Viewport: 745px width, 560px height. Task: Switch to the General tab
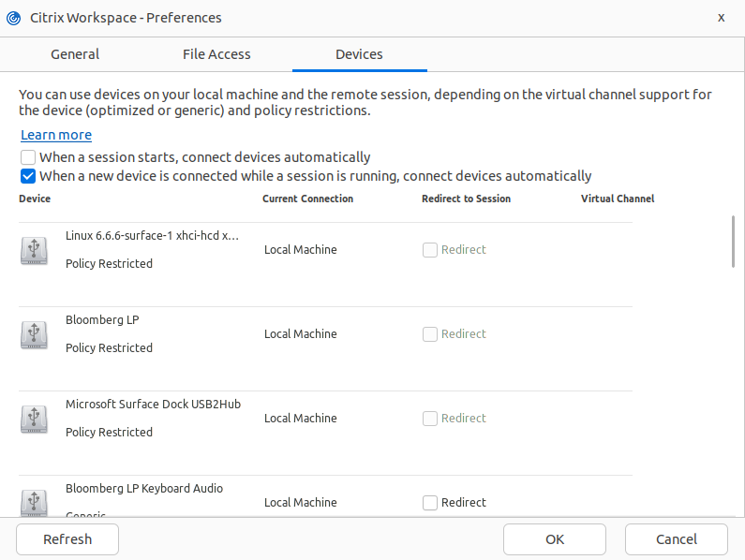75,54
